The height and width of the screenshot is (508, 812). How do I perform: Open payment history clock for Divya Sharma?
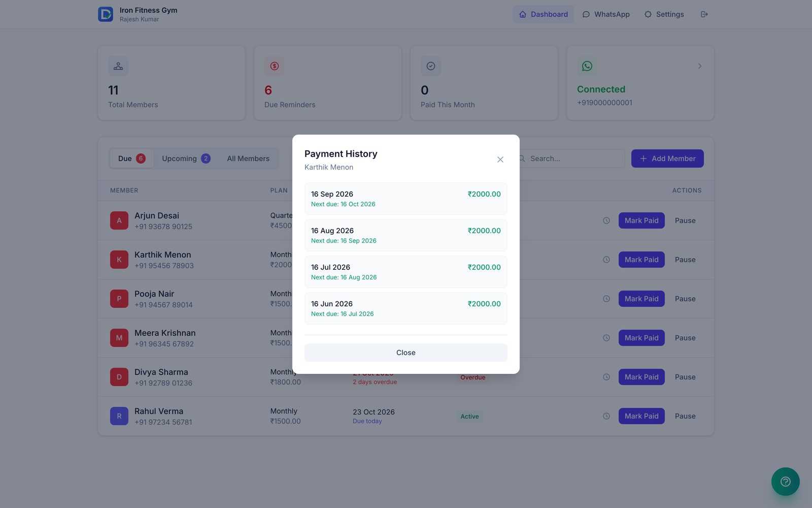(x=606, y=377)
